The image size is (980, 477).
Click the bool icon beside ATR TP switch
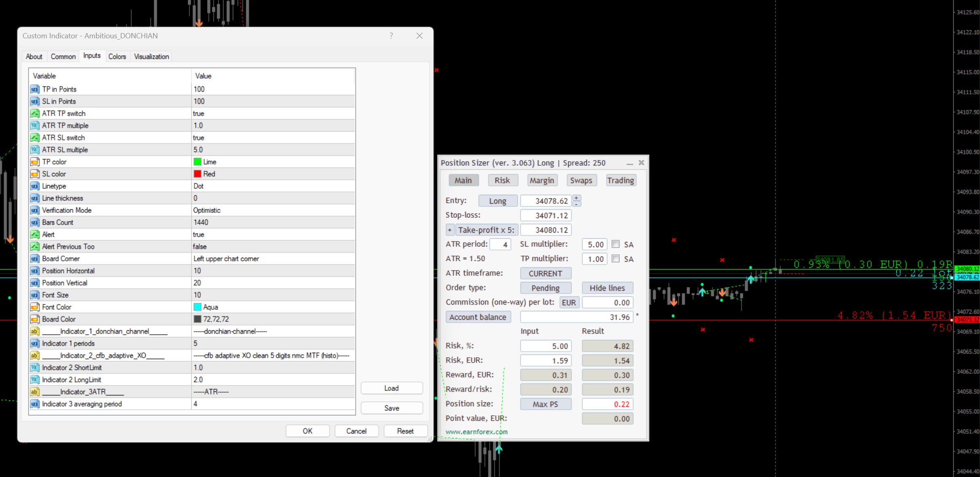[x=35, y=113]
